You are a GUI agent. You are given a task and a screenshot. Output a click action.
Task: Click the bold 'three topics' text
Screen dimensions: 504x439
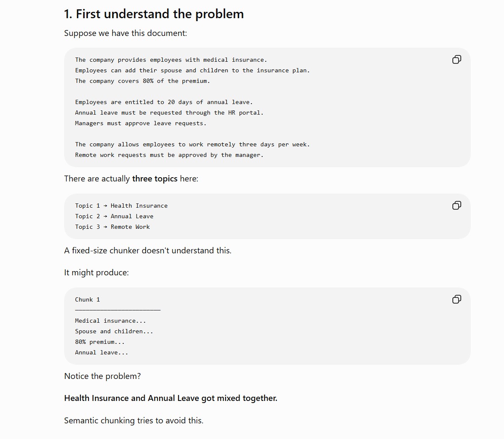(x=154, y=179)
